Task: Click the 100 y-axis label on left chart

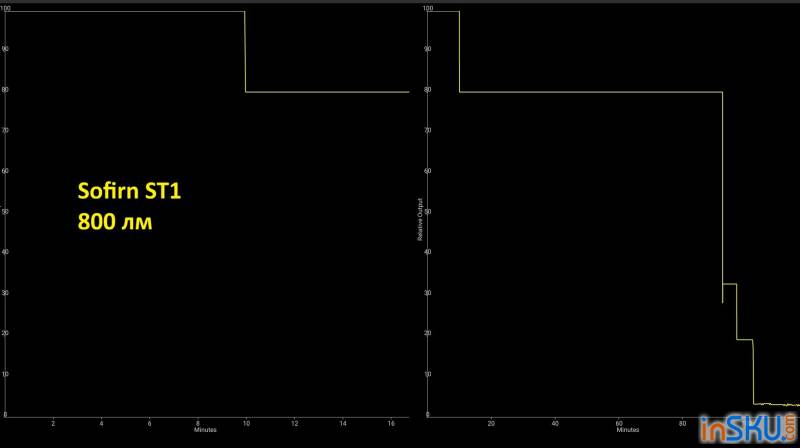Action: (x=6, y=9)
